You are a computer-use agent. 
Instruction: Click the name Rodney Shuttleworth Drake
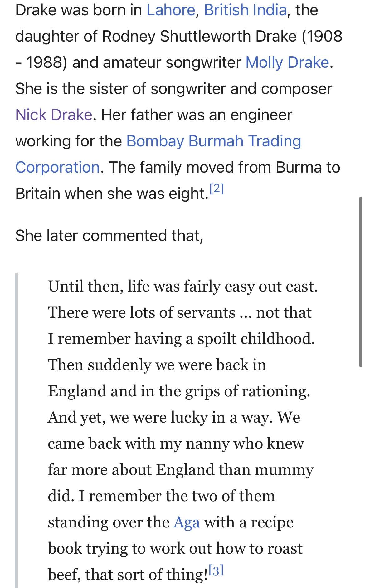click(199, 36)
